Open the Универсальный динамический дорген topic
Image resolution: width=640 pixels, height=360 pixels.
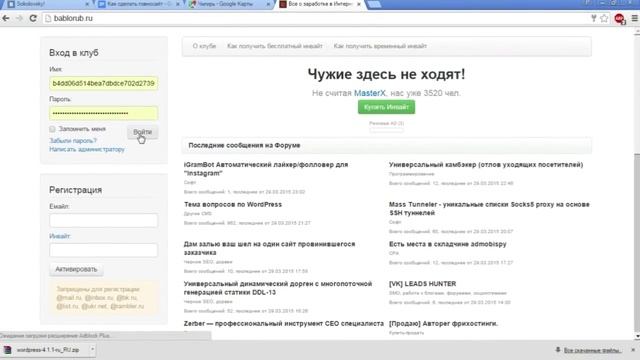278,288
